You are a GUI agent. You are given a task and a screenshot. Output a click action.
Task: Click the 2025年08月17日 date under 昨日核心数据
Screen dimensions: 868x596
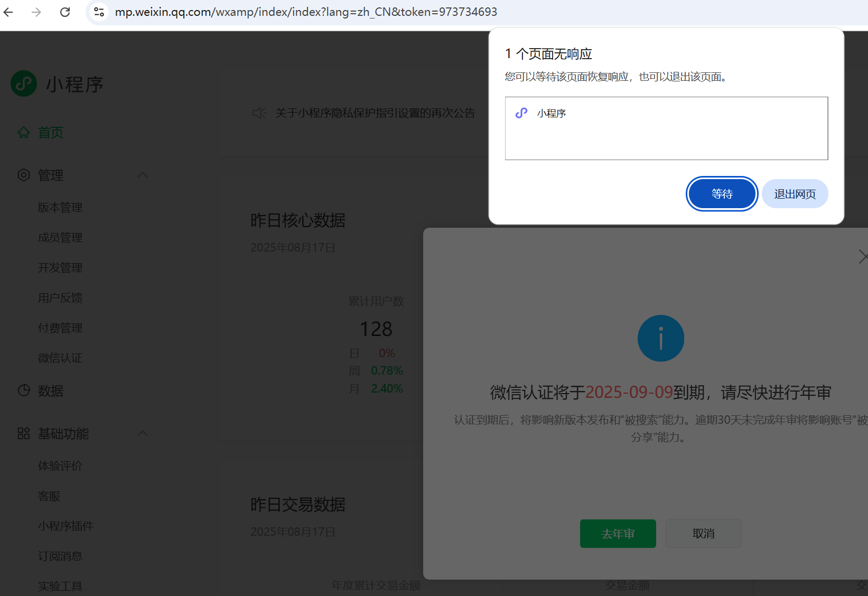click(293, 248)
